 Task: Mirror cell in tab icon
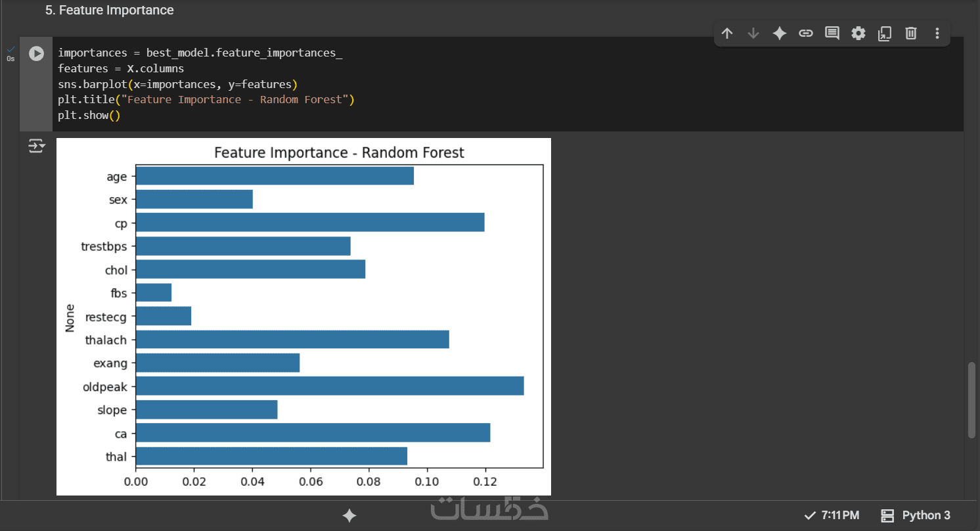click(885, 34)
